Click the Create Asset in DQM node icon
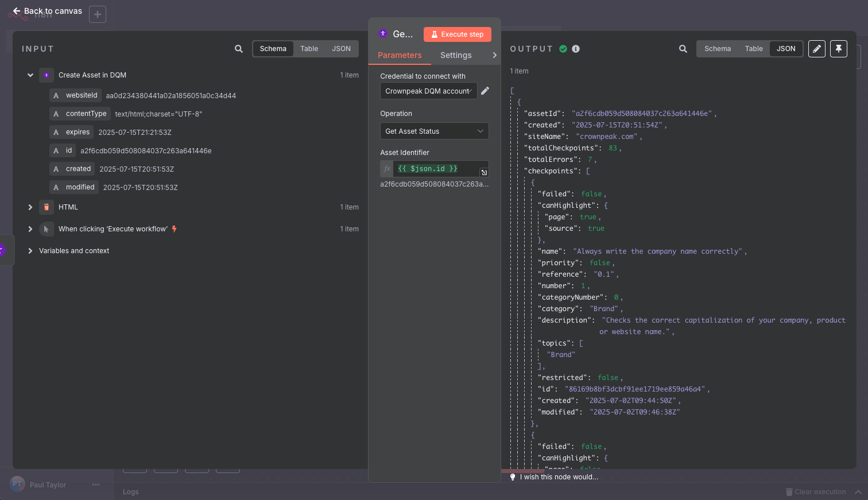 46,75
